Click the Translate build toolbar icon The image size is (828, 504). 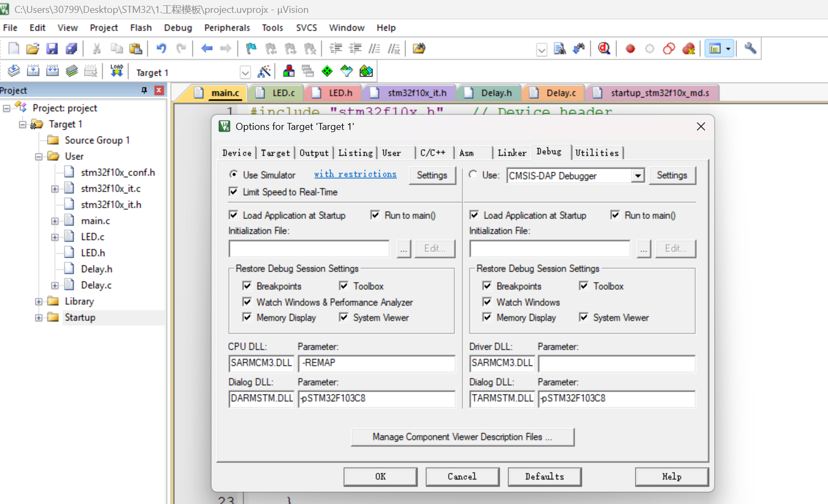14,71
